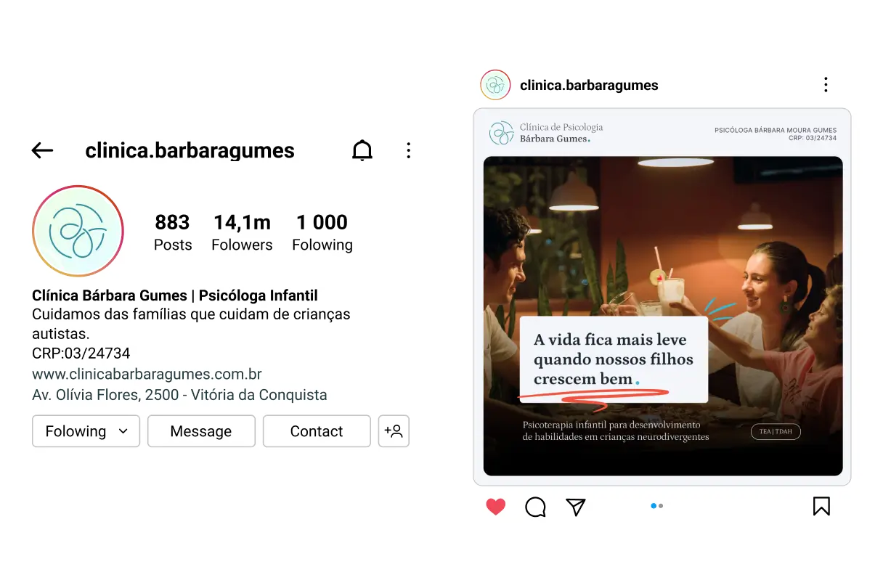Unlike the post via red heart
This screenshot has height=588, width=883.
point(495,506)
